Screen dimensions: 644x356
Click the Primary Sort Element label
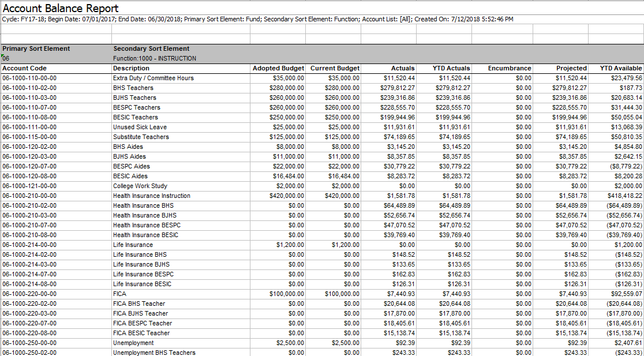[36, 48]
